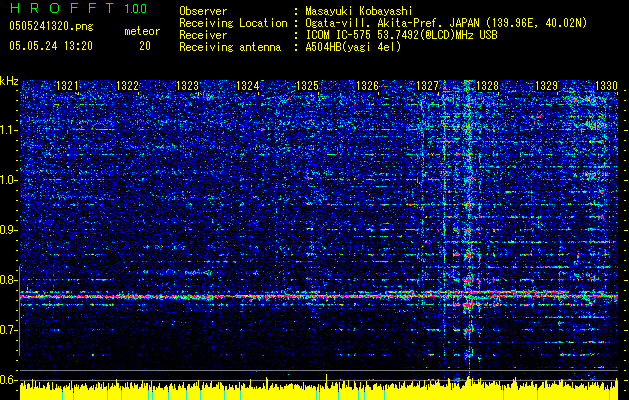Screen dimensions: 629x400
Task: Click the 1329 time marker
Action: [547, 86]
